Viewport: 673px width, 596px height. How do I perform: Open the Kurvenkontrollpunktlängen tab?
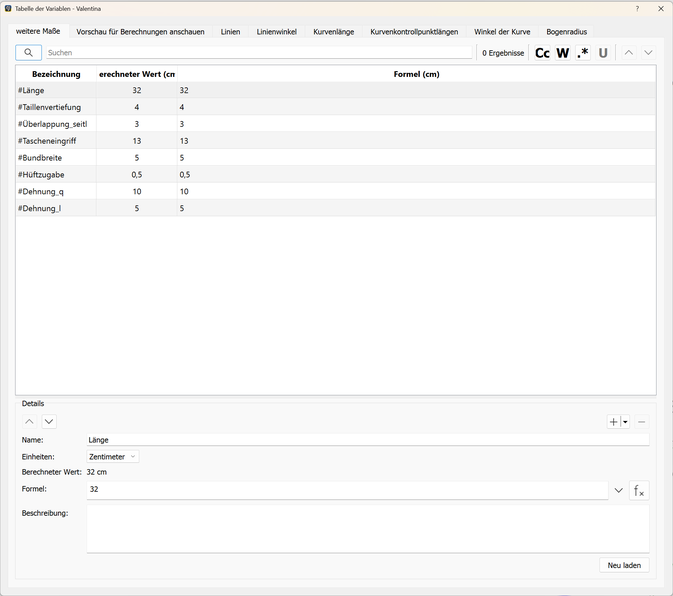coord(414,32)
